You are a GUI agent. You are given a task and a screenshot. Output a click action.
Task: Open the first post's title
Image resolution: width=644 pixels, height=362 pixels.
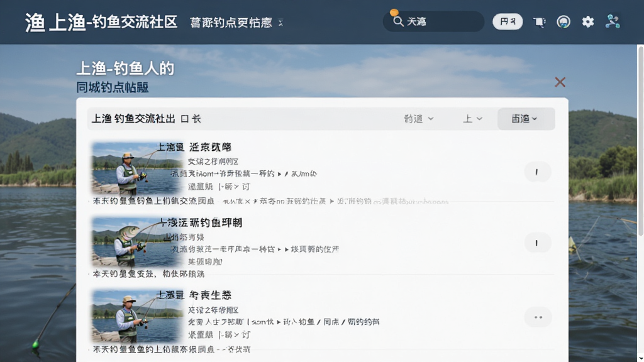(195, 147)
